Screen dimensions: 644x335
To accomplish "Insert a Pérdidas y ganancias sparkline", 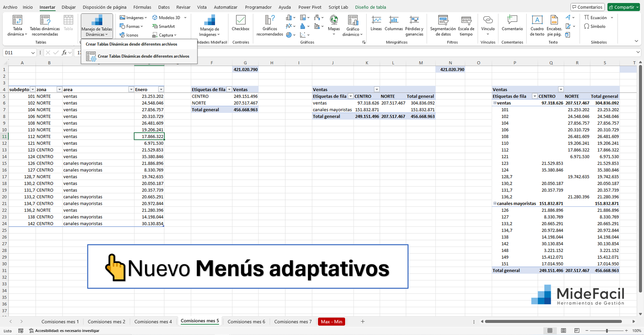I will coord(414,25).
